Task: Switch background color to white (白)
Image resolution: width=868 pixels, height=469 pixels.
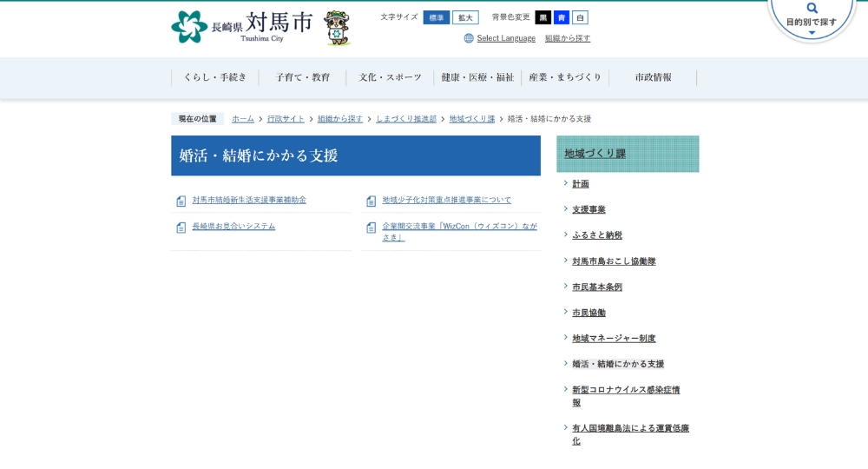Action: pyautogui.click(x=580, y=17)
